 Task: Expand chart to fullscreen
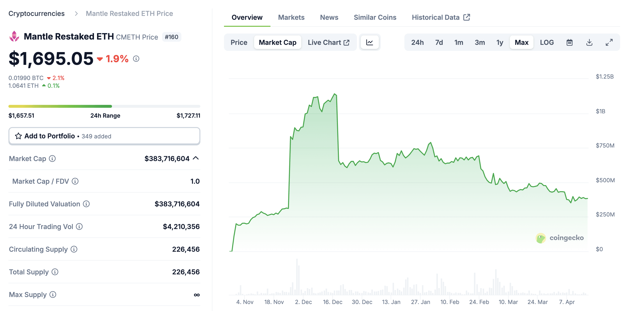[609, 42]
